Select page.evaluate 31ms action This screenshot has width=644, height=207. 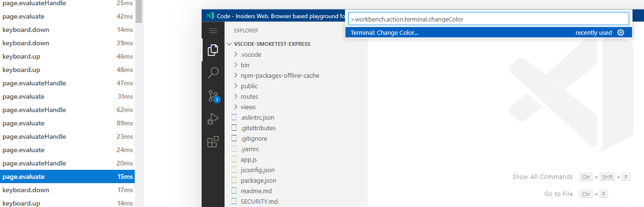pos(67,96)
